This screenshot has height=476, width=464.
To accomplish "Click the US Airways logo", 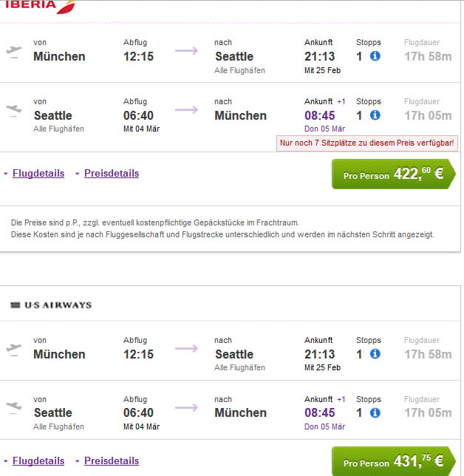I will pyautogui.click(x=51, y=305).
